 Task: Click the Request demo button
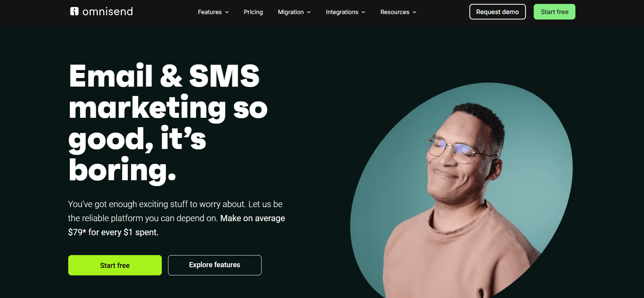click(x=497, y=12)
